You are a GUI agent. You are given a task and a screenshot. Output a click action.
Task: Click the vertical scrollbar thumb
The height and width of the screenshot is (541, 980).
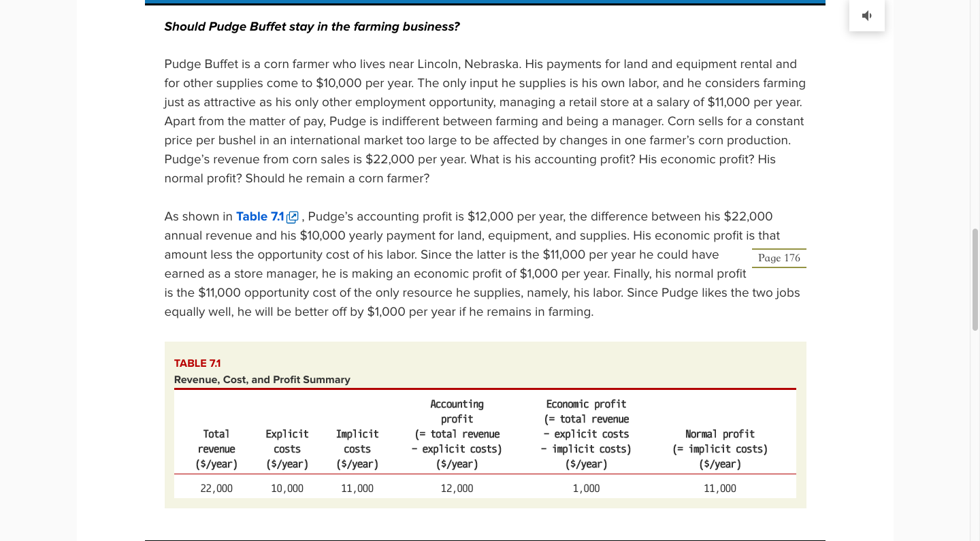point(975,279)
